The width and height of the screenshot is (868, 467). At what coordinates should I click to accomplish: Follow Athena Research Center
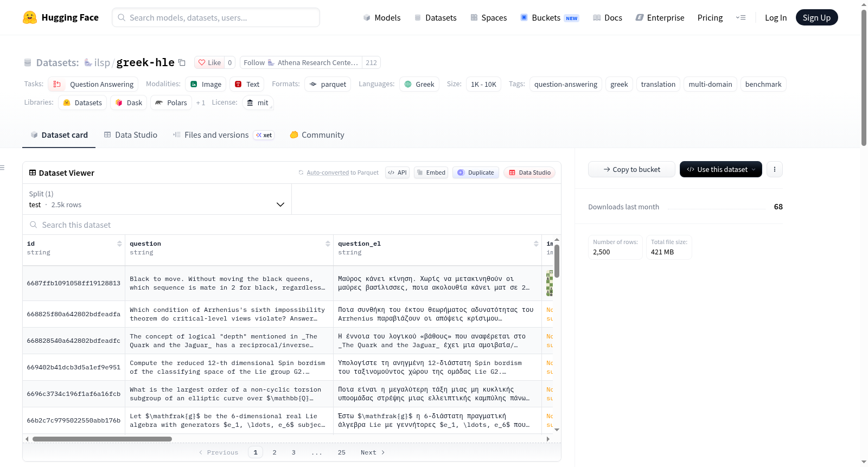point(301,62)
